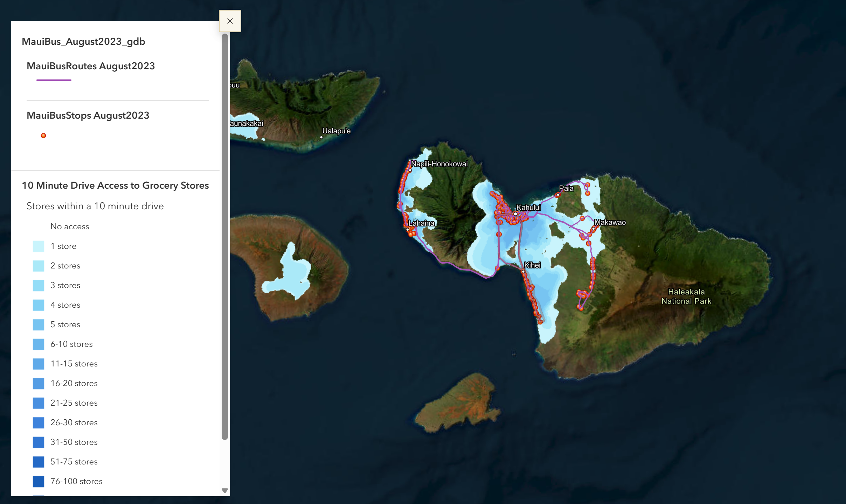846x504 pixels.
Task: Click the 6-10 stores color swatch
Action: [x=39, y=344]
